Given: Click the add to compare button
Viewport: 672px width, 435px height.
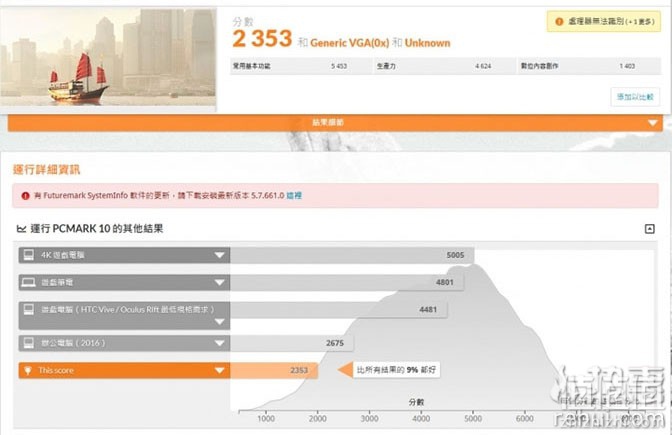Looking at the screenshot, I should [635, 97].
